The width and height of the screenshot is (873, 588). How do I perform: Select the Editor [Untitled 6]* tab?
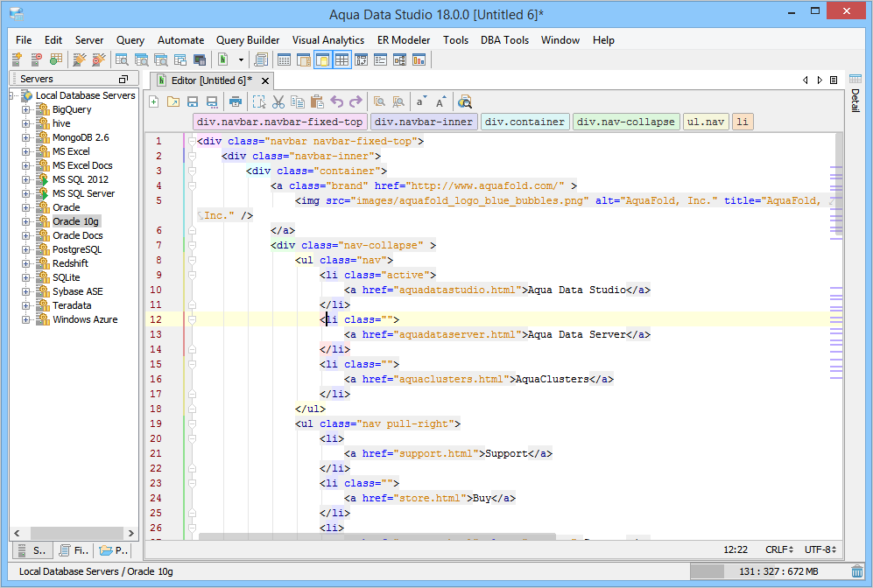[211, 80]
